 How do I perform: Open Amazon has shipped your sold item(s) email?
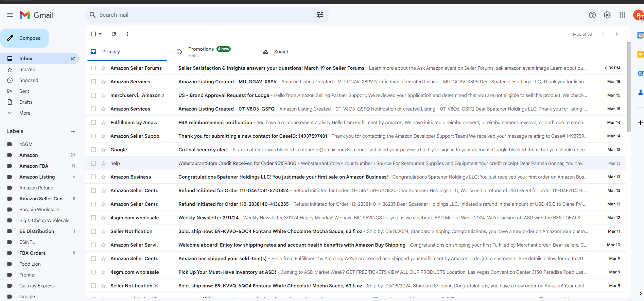point(355,258)
